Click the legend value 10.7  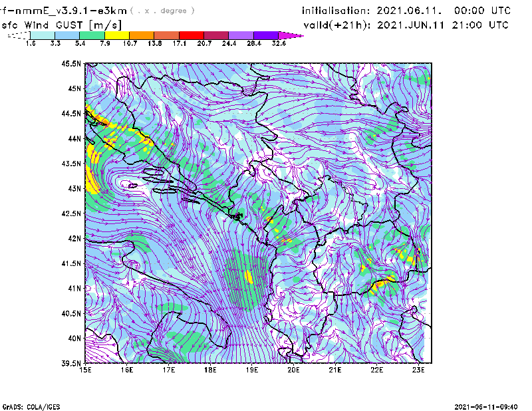130,43
